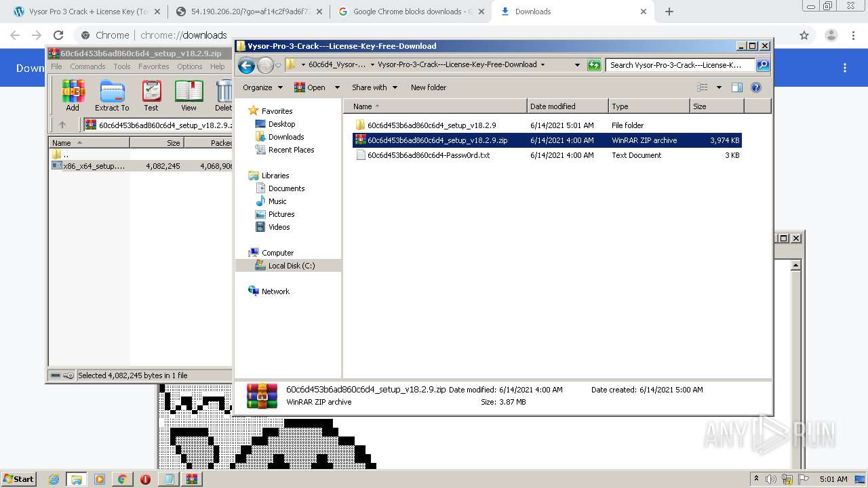Select Downloads in Favorites
Image resolution: width=868 pixels, height=488 pixels.
285,137
